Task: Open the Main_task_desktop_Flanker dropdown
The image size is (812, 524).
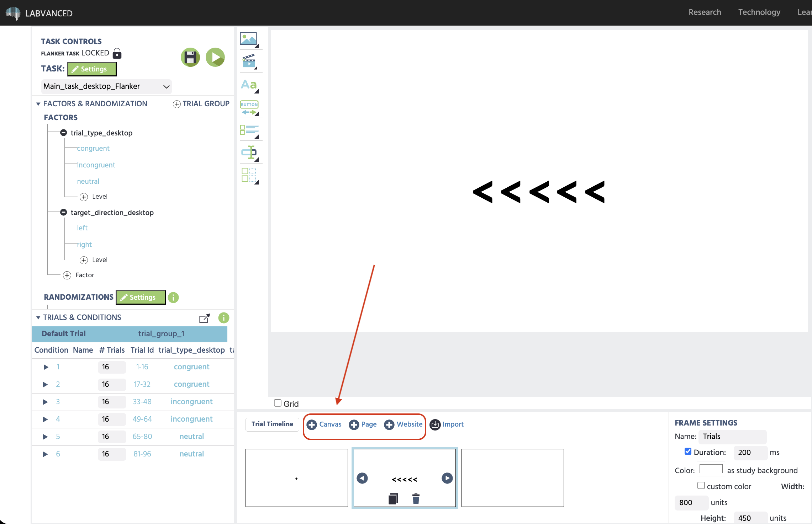Action: [x=106, y=86]
